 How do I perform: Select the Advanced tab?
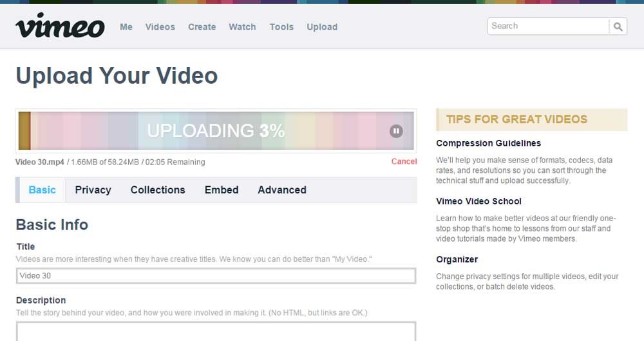coord(282,190)
